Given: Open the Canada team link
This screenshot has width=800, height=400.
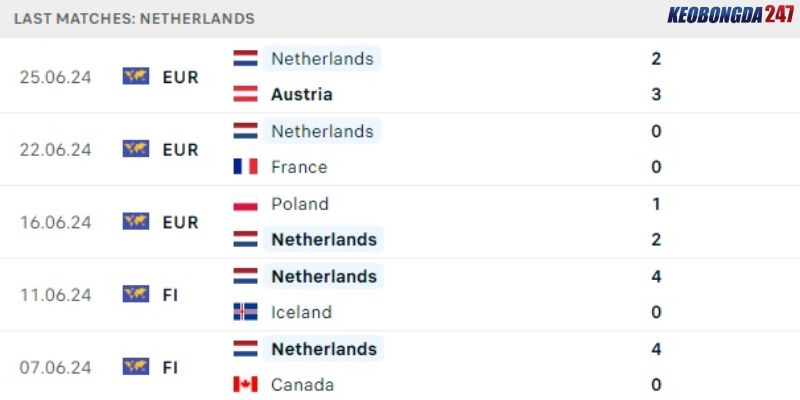Looking at the screenshot, I should (302, 385).
